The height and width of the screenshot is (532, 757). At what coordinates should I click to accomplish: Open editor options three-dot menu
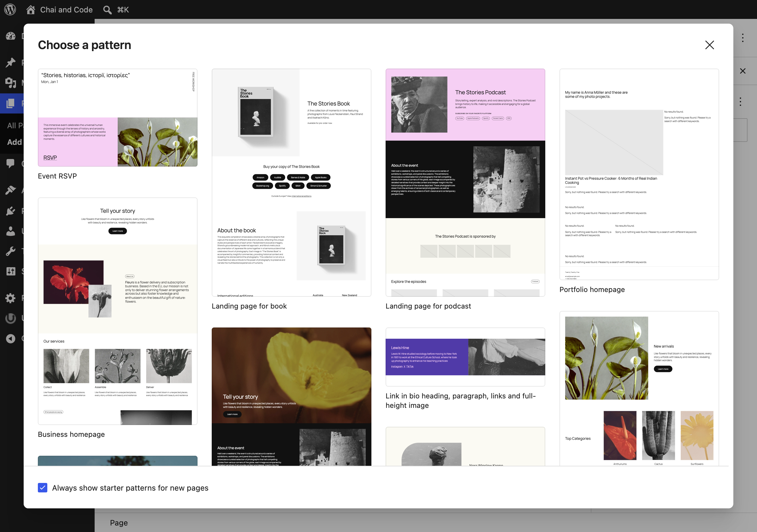click(743, 38)
